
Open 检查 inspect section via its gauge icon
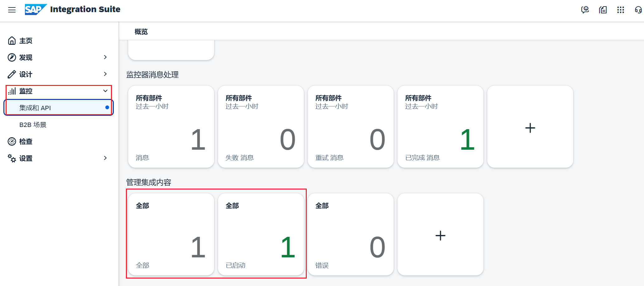pyautogui.click(x=12, y=141)
